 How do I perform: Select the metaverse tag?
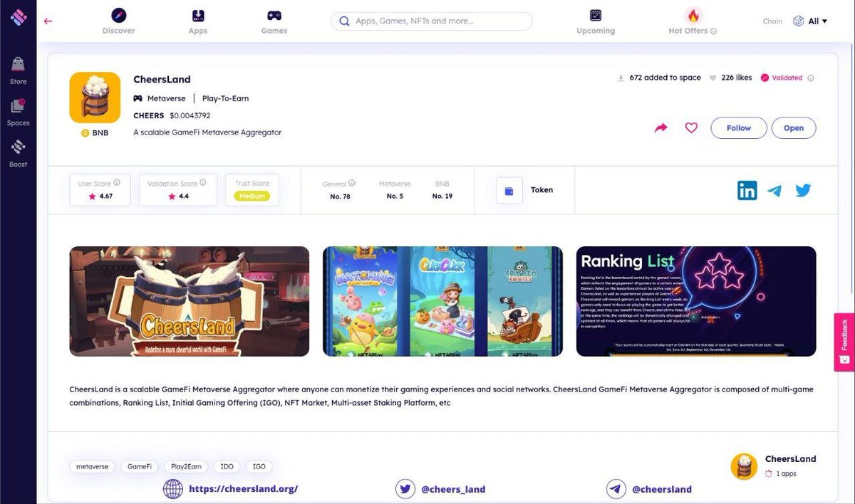pos(93,467)
